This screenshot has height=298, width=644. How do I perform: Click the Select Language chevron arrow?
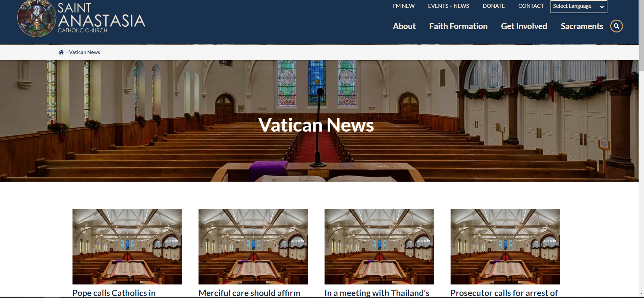(602, 7)
